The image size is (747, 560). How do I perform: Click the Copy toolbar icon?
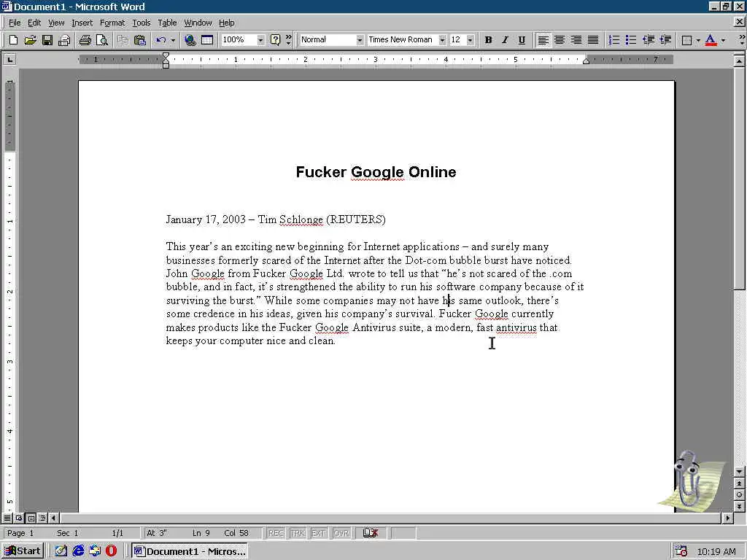tap(123, 40)
